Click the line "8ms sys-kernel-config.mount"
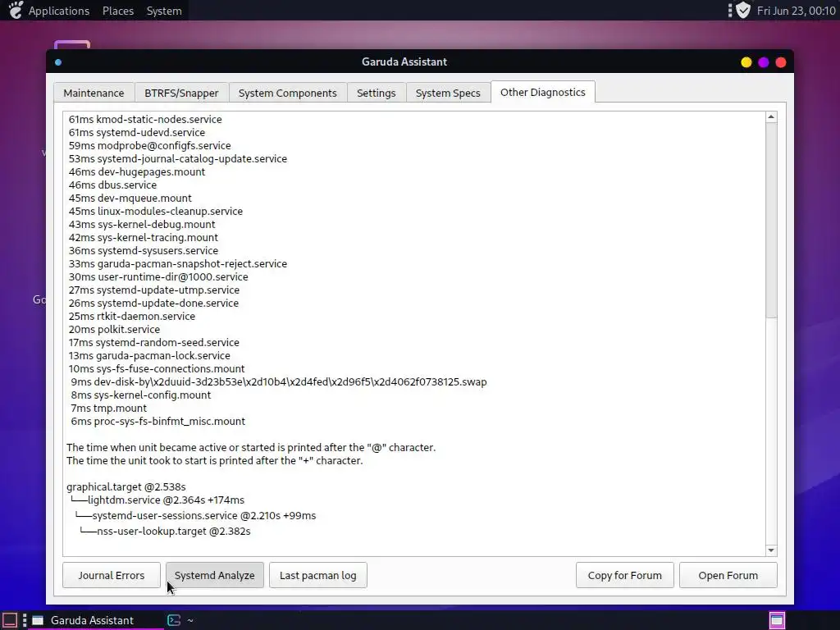The width and height of the screenshot is (840, 630). [141, 395]
